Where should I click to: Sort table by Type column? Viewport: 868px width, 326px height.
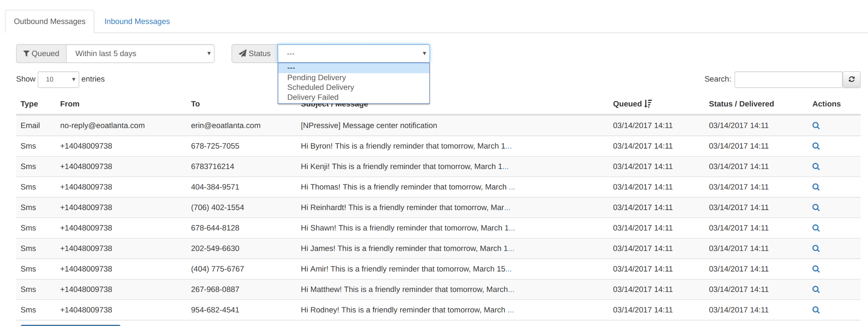pyautogui.click(x=29, y=104)
